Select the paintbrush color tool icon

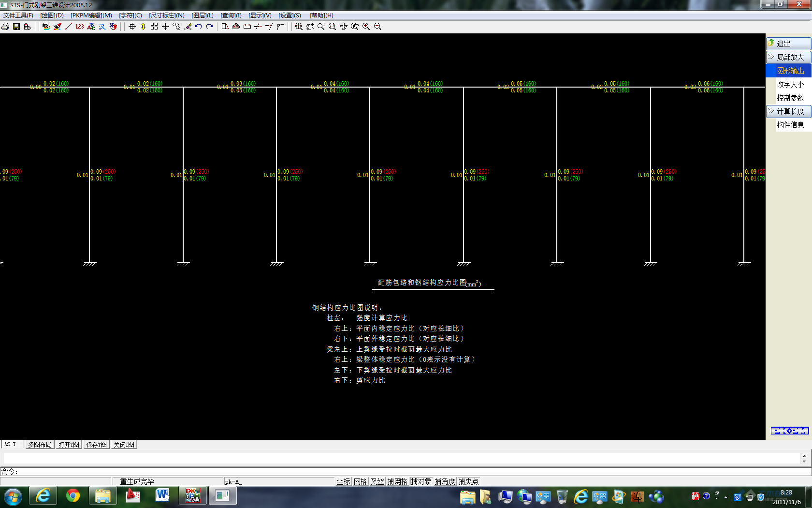[x=58, y=27]
